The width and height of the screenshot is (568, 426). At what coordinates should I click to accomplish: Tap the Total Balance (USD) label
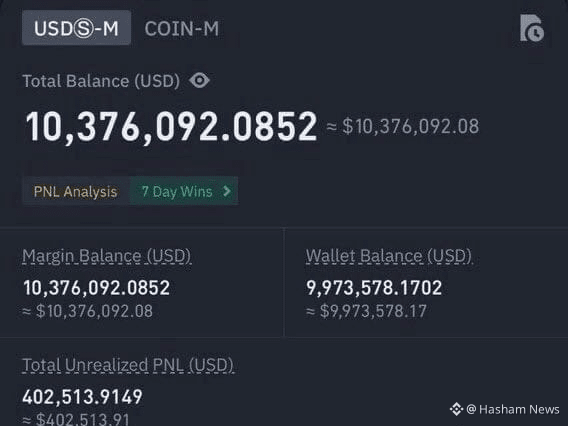click(x=101, y=81)
